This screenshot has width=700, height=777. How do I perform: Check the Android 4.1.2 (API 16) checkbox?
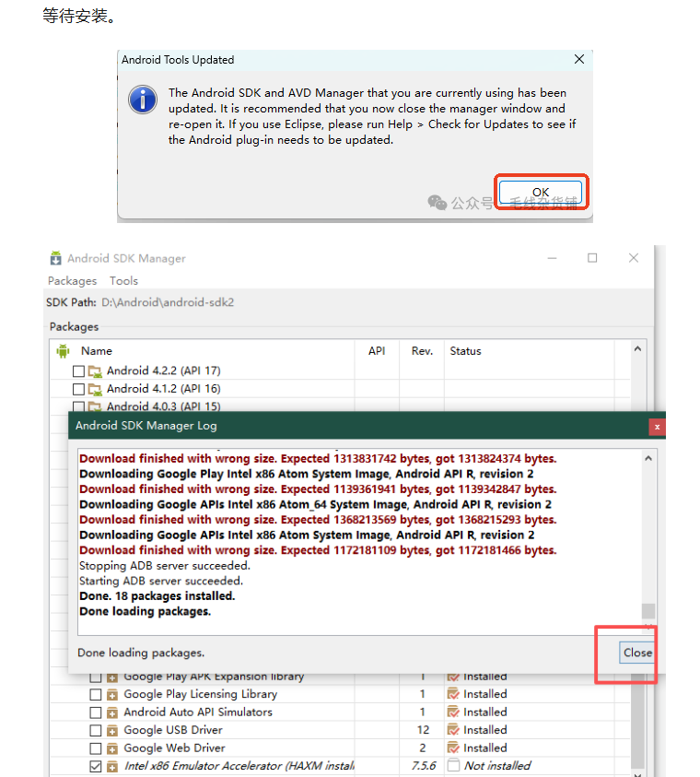coord(78,389)
